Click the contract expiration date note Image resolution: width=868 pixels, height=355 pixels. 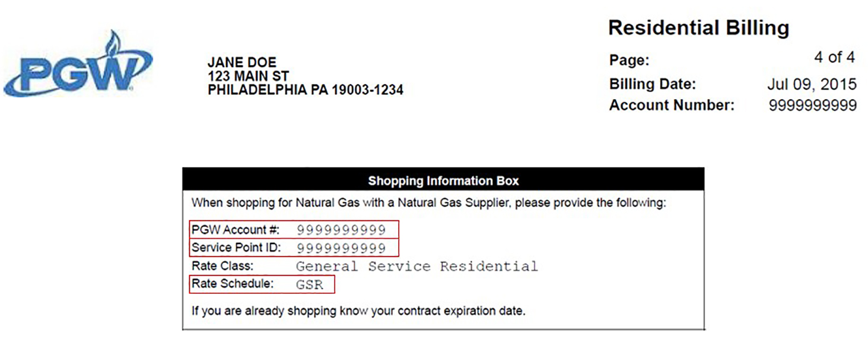[358, 310]
